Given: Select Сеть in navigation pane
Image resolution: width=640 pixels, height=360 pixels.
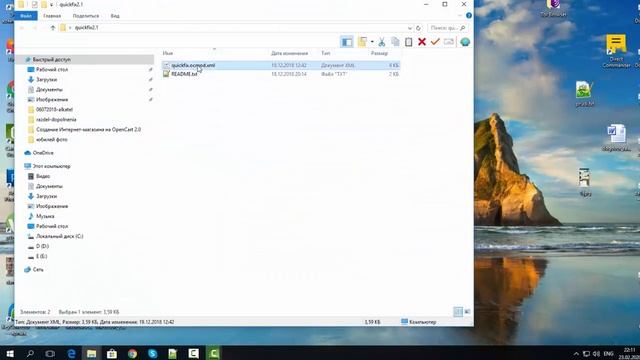Looking at the screenshot, I should coord(38,269).
